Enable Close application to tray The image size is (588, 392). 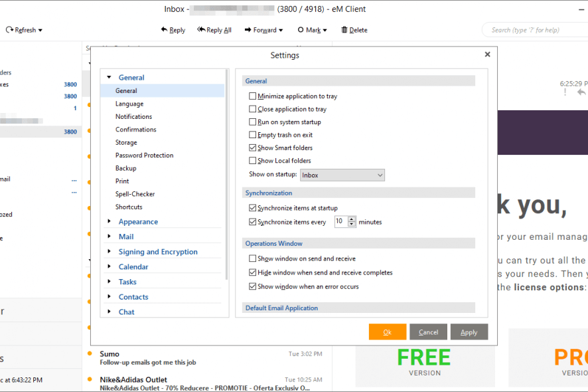[x=252, y=109]
